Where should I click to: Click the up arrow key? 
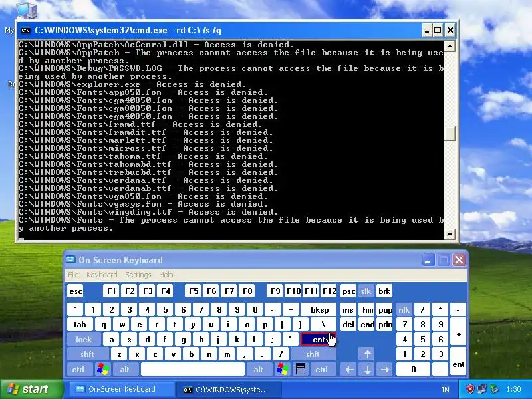pyautogui.click(x=368, y=354)
